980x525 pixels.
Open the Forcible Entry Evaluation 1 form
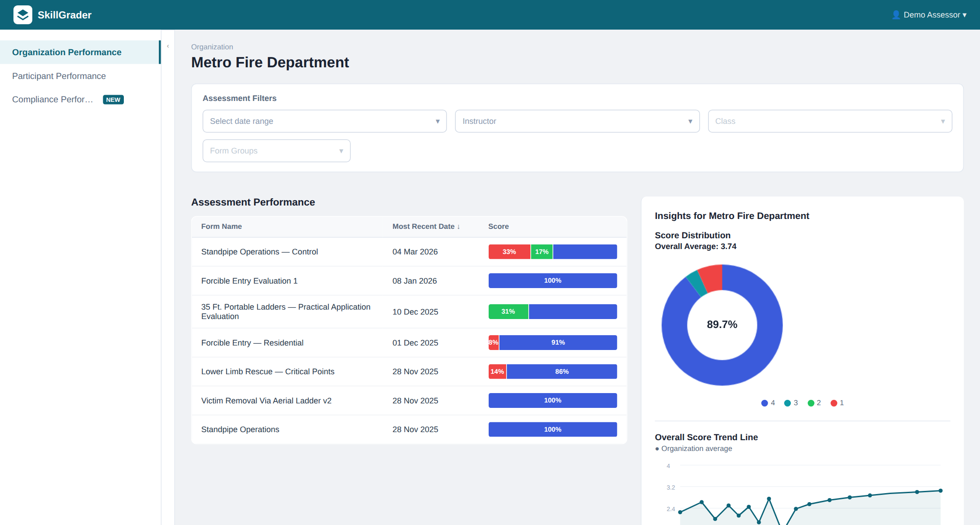249,280
